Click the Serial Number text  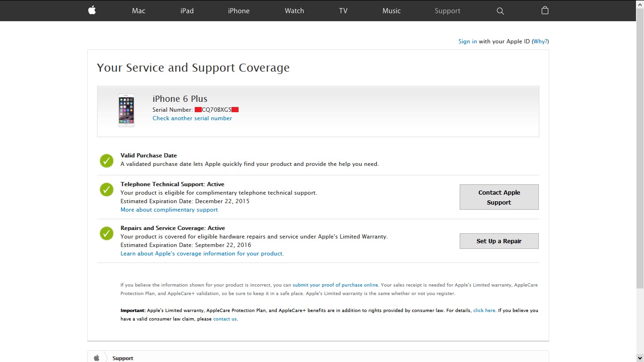point(196,110)
